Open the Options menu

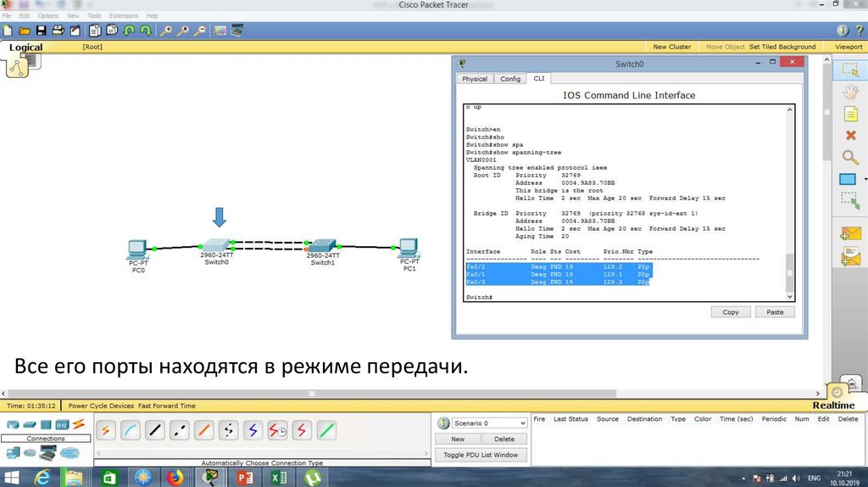pos(48,16)
